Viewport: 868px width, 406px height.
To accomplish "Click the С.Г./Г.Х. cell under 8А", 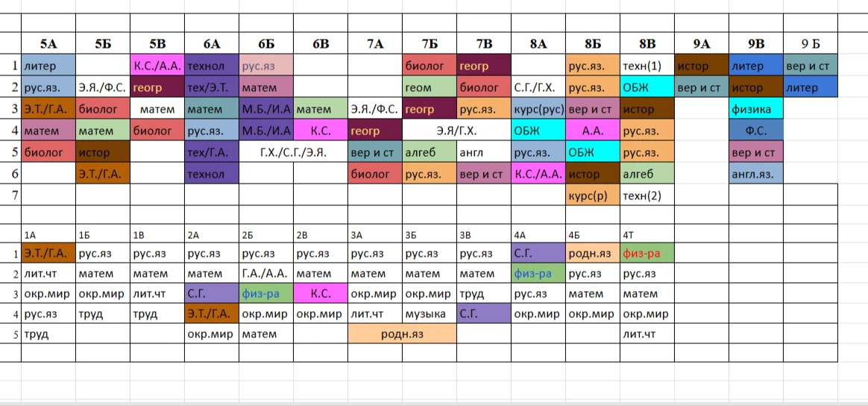I will click(538, 87).
